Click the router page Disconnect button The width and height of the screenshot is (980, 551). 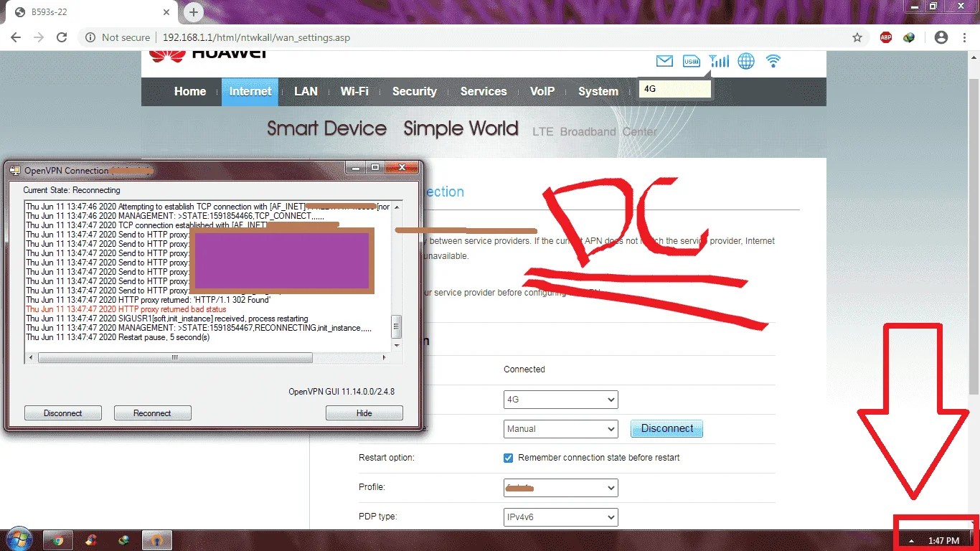667,428
